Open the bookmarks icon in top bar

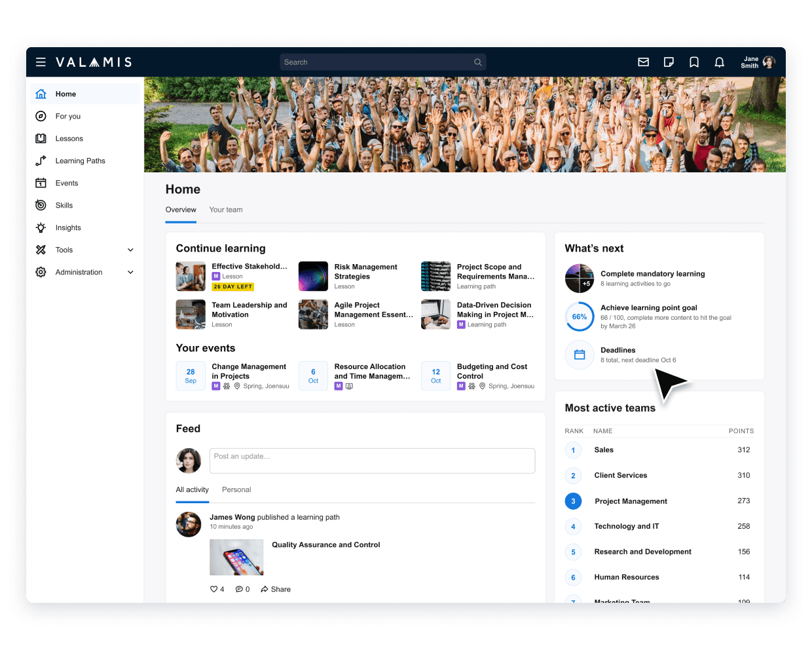[694, 62]
